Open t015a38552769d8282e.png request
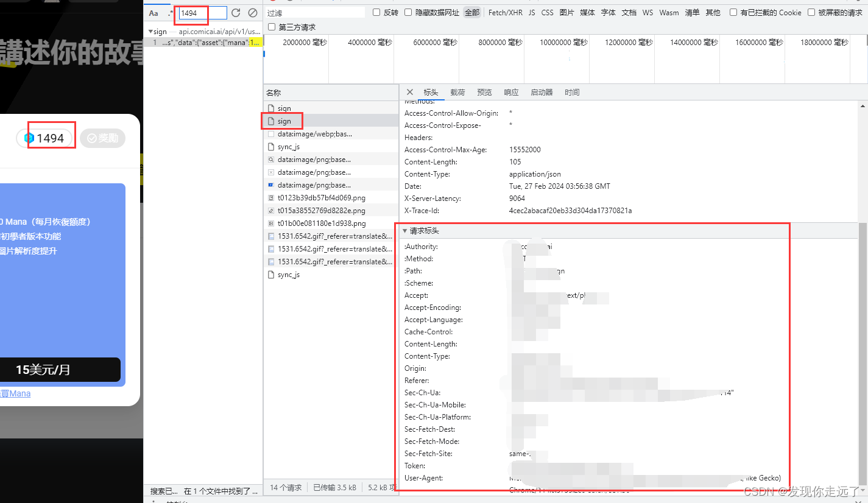868x503 pixels. point(331,211)
